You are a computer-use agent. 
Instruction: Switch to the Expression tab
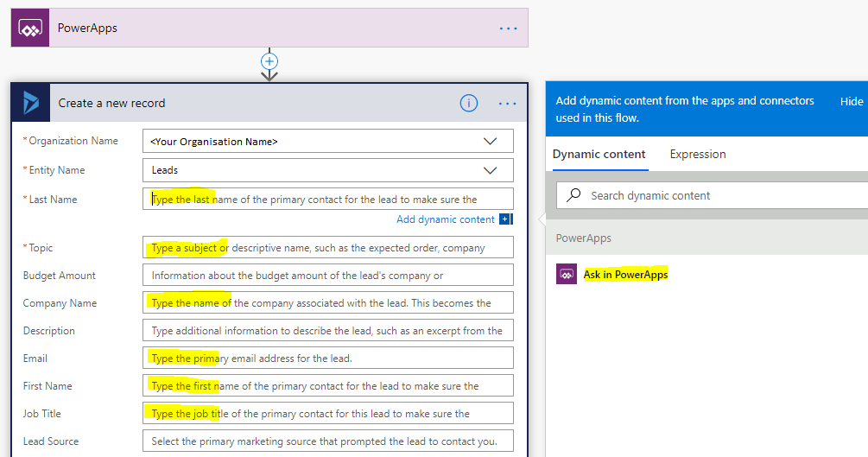pyautogui.click(x=698, y=155)
